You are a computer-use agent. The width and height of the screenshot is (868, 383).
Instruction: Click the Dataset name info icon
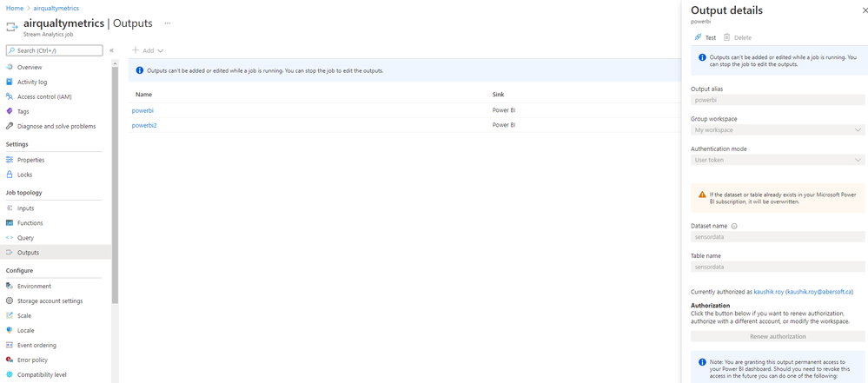click(734, 226)
